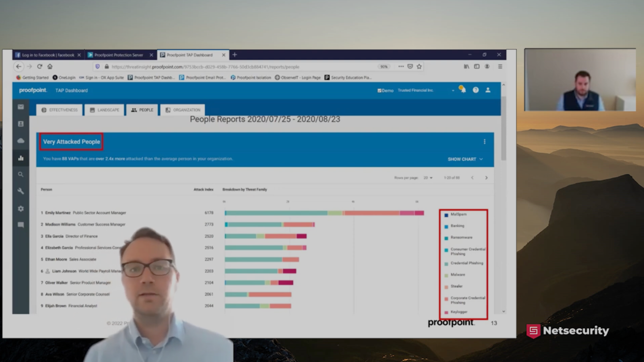Switch to the EFFECTIVENESS tab
This screenshot has height=362, width=644.
pyautogui.click(x=59, y=110)
